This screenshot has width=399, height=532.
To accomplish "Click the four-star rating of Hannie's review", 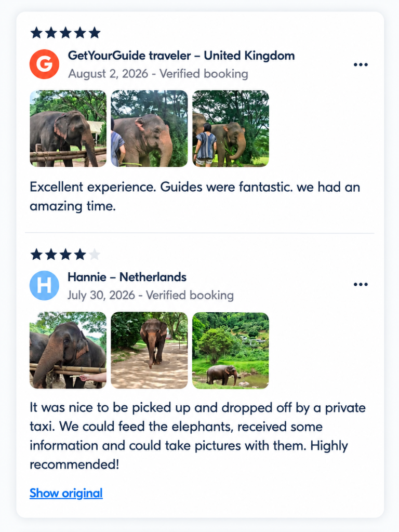I will 65,254.
